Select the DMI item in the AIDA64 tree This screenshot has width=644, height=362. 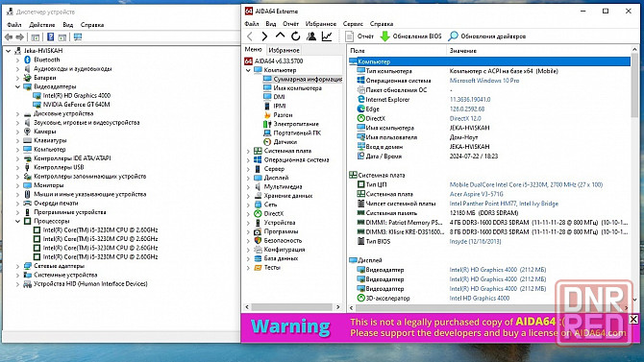pos(279,97)
